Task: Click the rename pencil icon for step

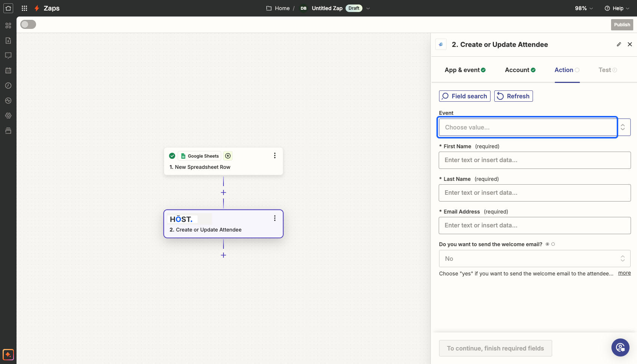Action: pyautogui.click(x=619, y=44)
